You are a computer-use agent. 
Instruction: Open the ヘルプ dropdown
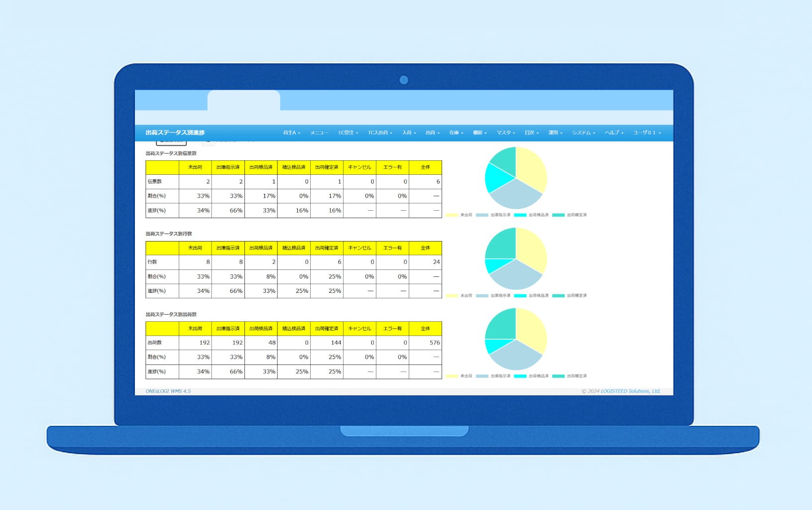614,133
